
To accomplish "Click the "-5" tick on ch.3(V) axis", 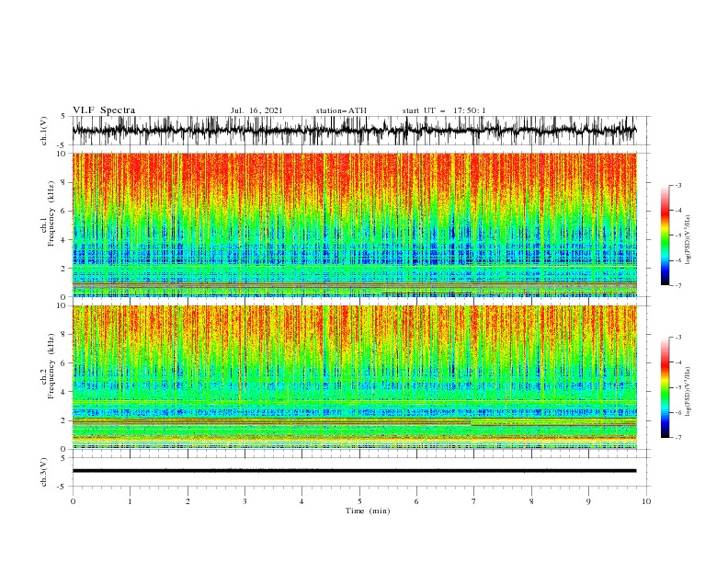I will (63, 487).
